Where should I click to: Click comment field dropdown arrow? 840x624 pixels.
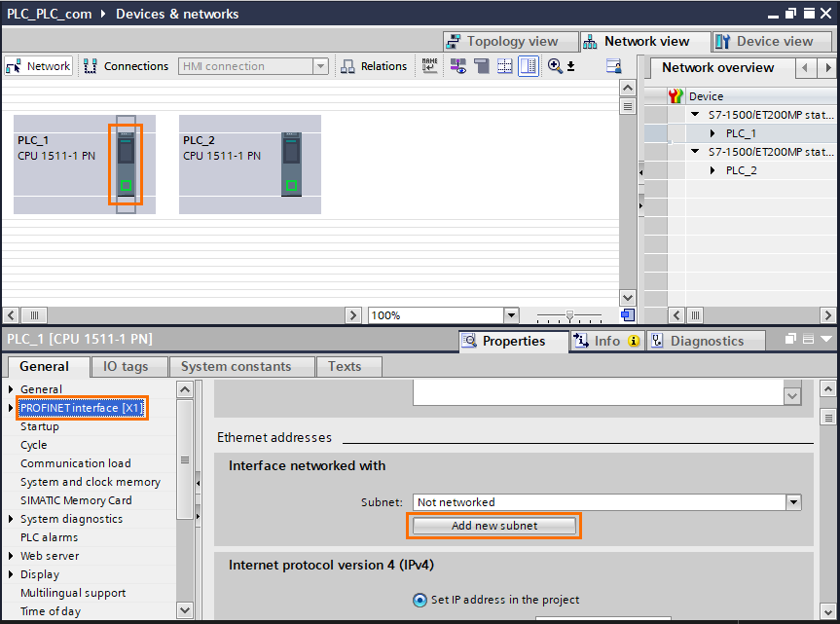pos(792,396)
